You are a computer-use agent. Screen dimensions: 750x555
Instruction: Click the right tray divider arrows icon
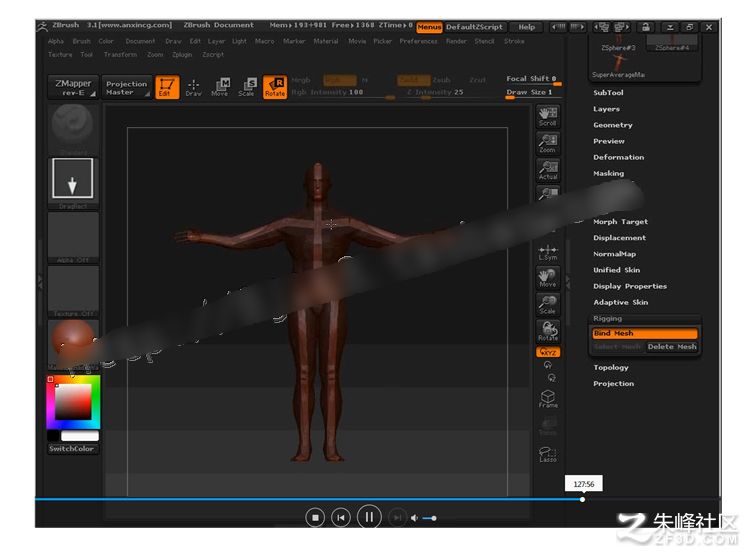pos(568,281)
